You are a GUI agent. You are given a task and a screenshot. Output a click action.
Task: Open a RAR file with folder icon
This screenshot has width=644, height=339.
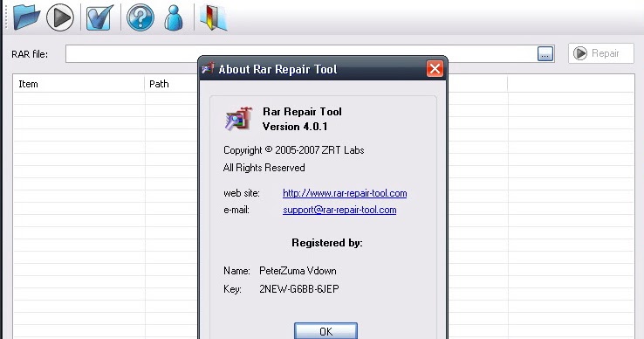[x=26, y=17]
